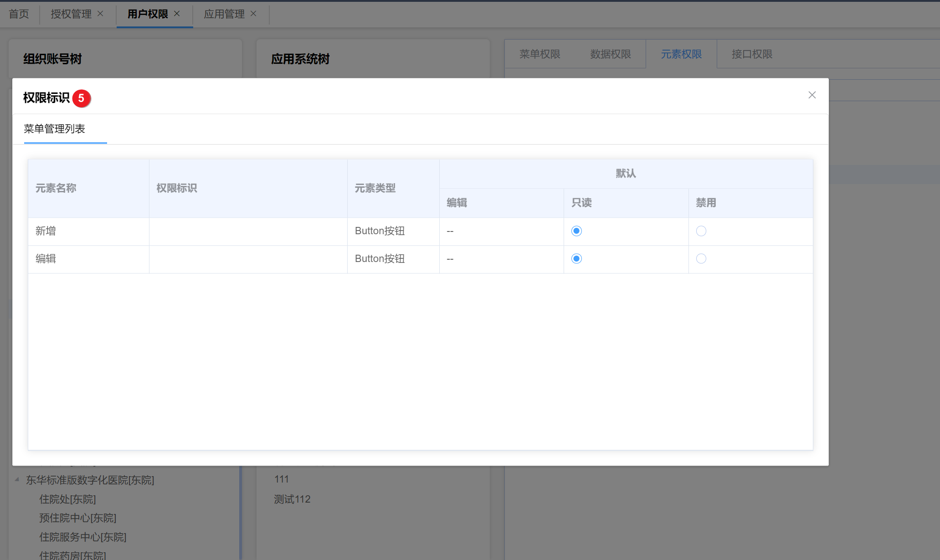Close the 权限标识 dialog
Viewport: 940px width, 560px height.
pos(812,95)
